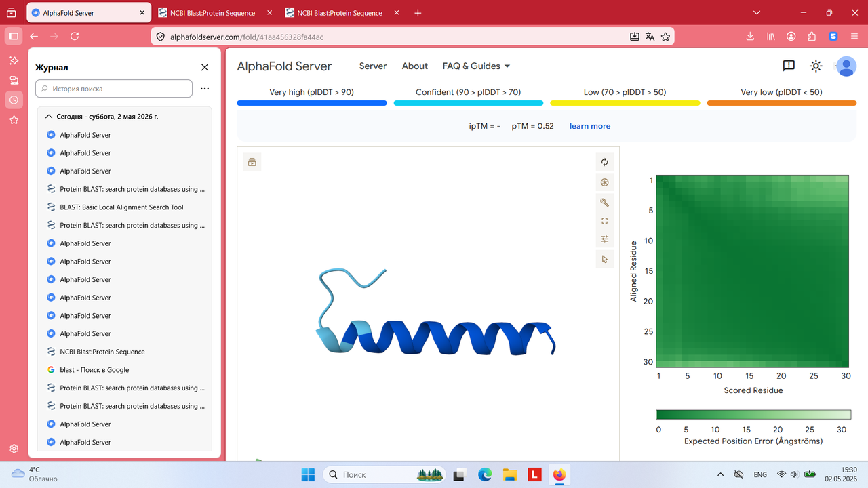Screen dimensions: 868x488
Task: Reset the 3D viewer camera
Action: 604,162
